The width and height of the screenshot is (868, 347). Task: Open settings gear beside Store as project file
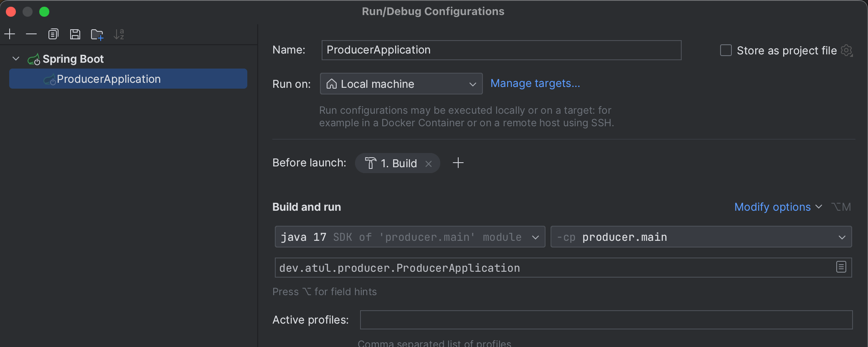coord(847,51)
